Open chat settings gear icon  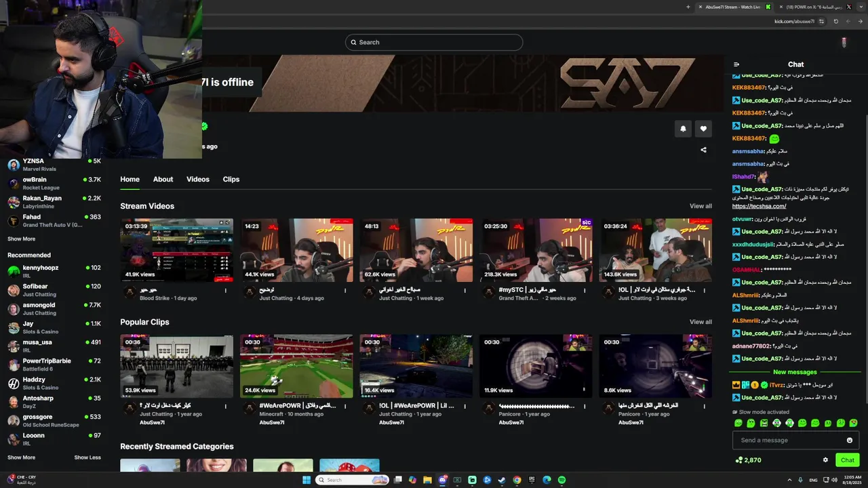825,460
